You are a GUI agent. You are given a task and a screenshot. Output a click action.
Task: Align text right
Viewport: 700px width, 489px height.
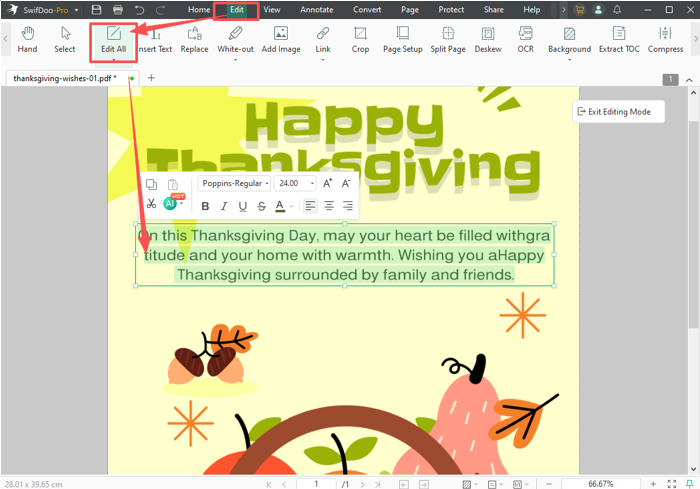pyautogui.click(x=348, y=205)
